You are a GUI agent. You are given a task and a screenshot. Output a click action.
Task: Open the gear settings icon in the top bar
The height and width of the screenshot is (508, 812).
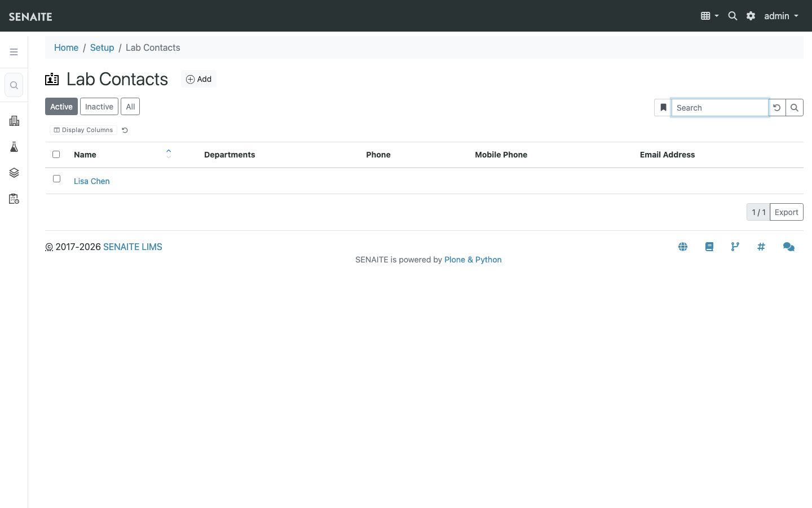pyautogui.click(x=751, y=16)
